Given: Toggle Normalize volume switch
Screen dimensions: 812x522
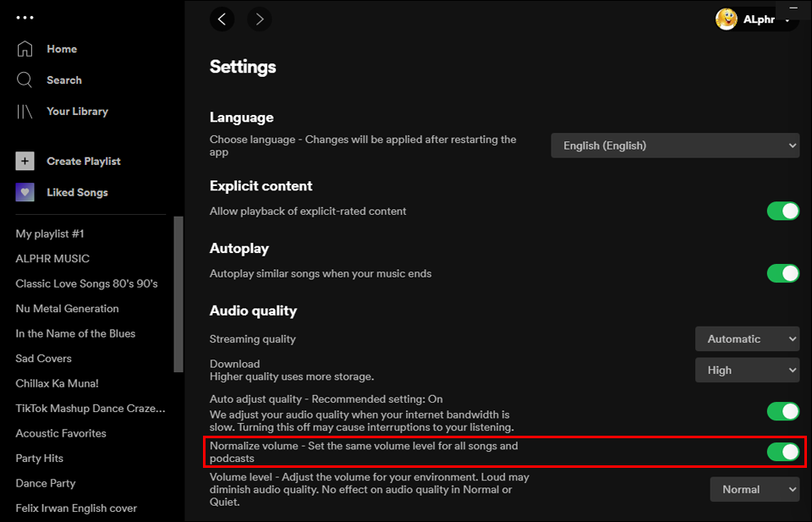Looking at the screenshot, I should (x=783, y=453).
